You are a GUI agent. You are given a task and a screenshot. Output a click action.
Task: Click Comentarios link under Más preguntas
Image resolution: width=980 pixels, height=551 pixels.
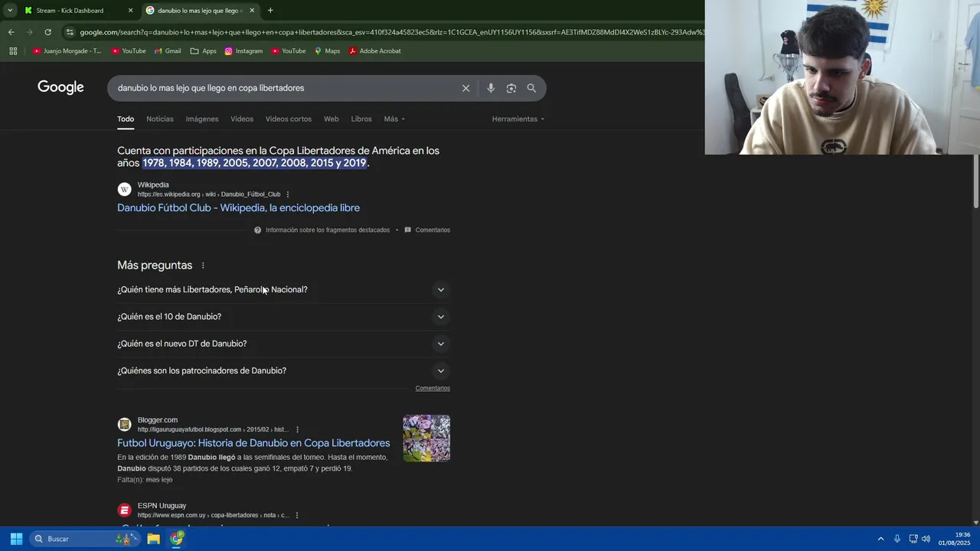(433, 388)
